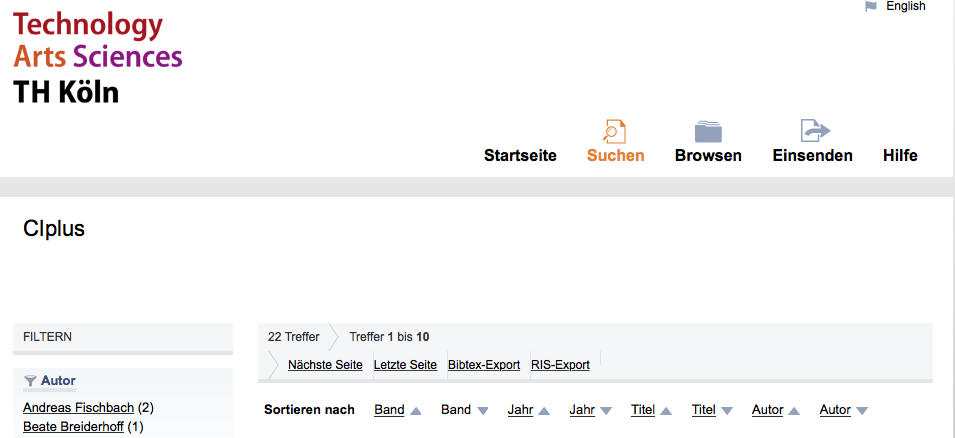Sort by Titel ascending arrow

[x=666, y=411]
